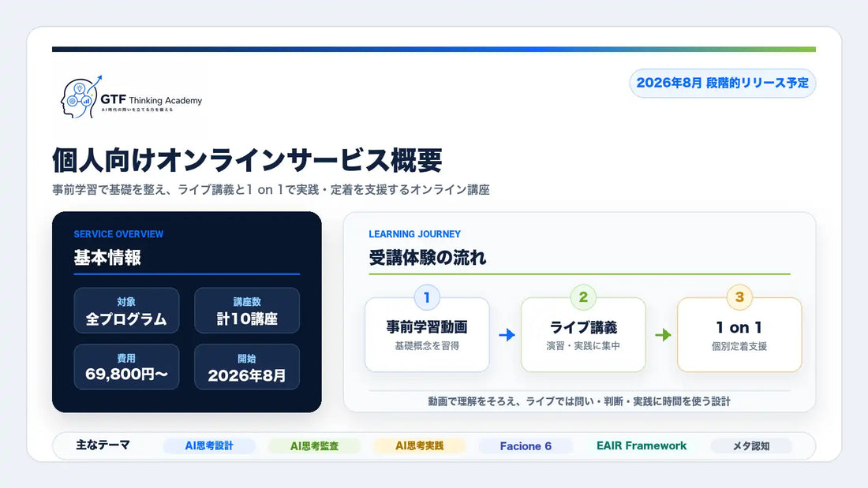
Task: Click the 2026年8月 段階的リリース予定 badge
Action: click(x=722, y=83)
